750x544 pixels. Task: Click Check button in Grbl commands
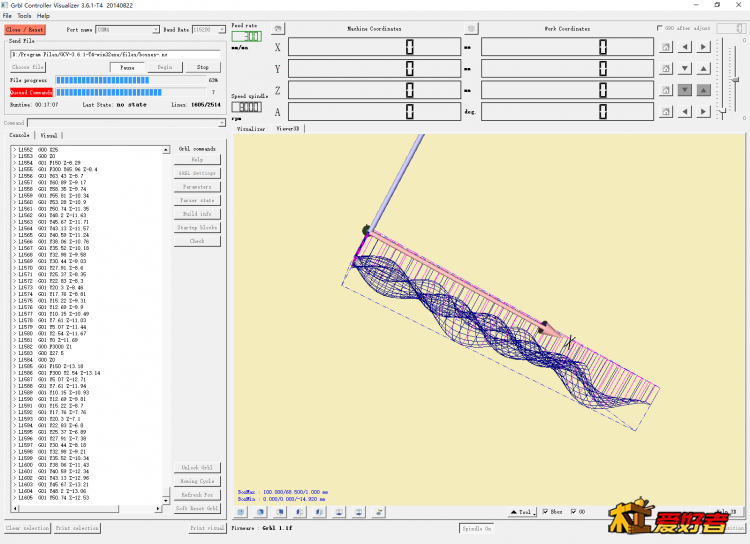pyautogui.click(x=197, y=241)
